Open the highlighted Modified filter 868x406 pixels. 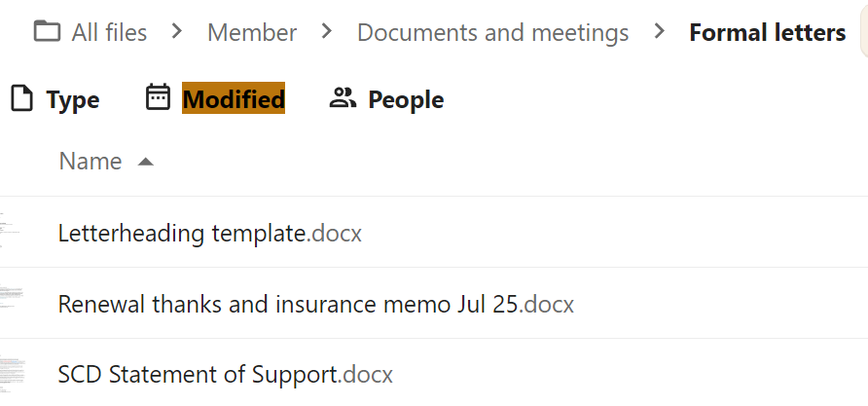click(x=234, y=99)
